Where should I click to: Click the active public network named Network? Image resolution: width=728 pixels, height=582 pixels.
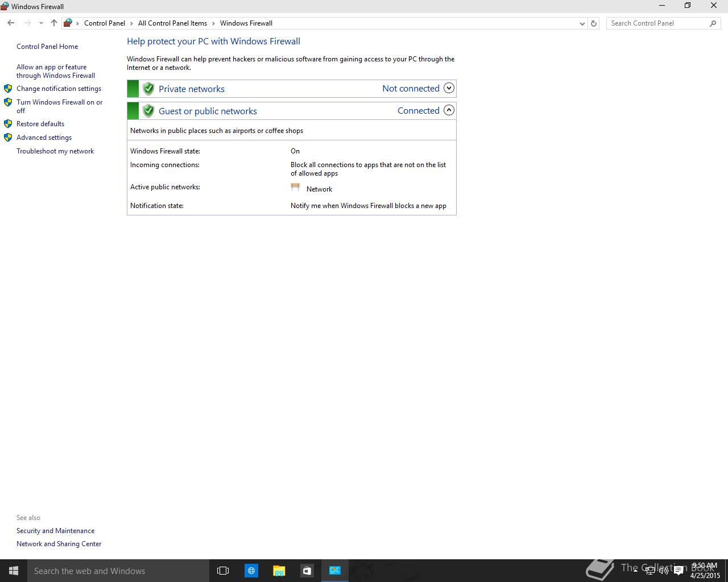pos(319,189)
